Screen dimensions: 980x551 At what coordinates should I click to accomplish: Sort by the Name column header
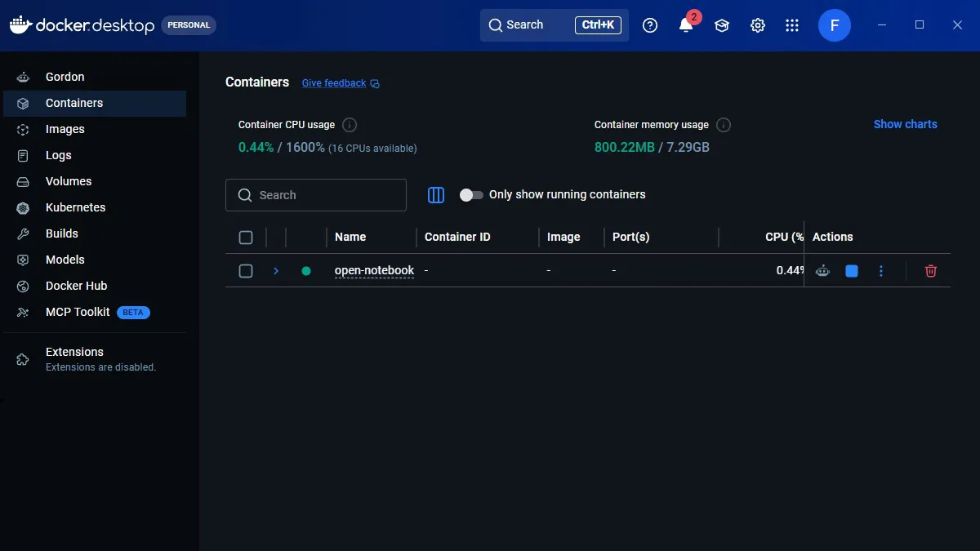(x=350, y=237)
